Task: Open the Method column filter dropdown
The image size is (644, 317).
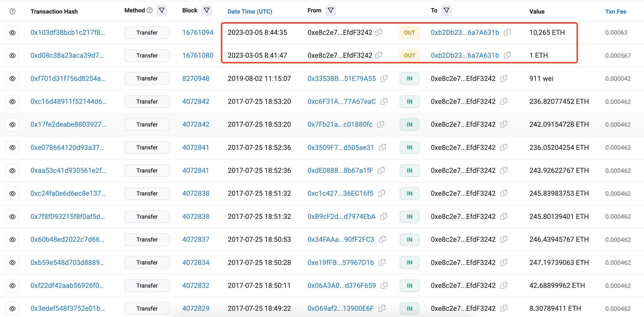Action: [x=162, y=10]
